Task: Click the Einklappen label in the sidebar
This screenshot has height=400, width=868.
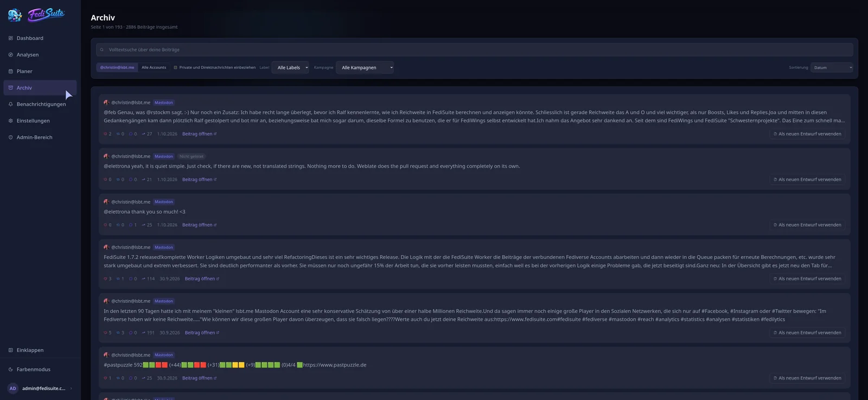Action: [30, 350]
